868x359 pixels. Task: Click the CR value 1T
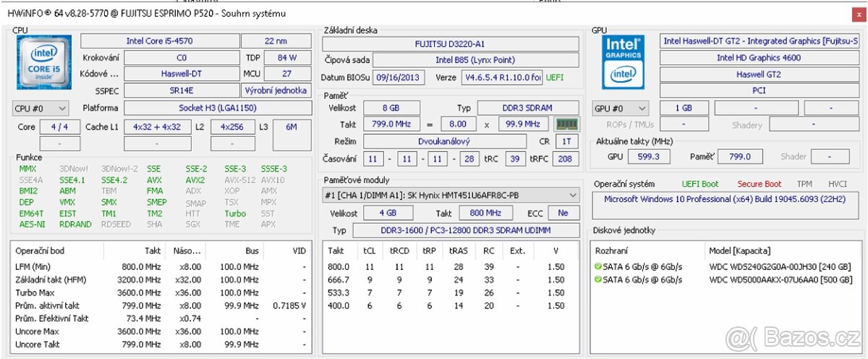click(x=566, y=142)
